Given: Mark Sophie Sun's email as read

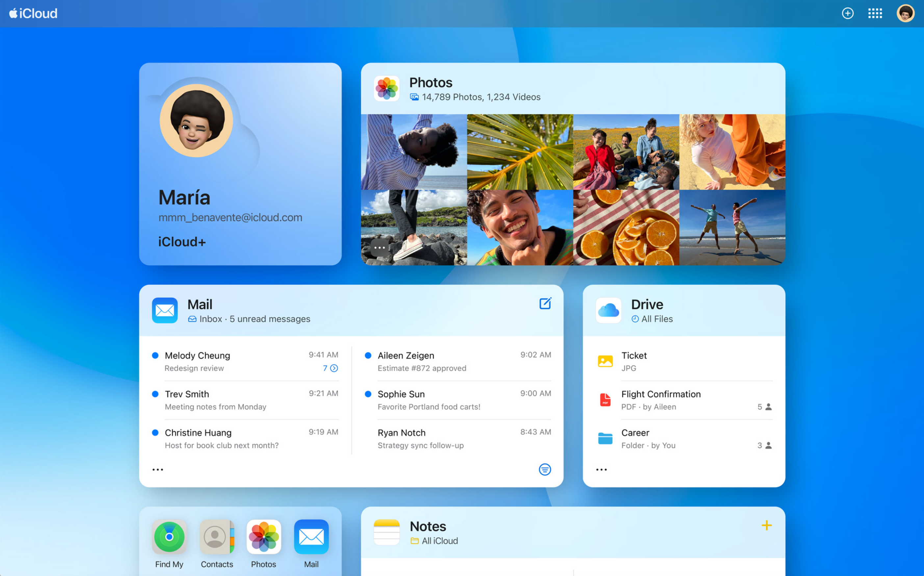Looking at the screenshot, I should (x=368, y=394).
